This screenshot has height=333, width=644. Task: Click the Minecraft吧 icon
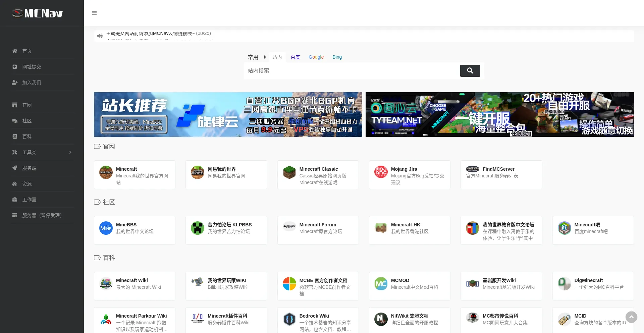coord(565,228)
